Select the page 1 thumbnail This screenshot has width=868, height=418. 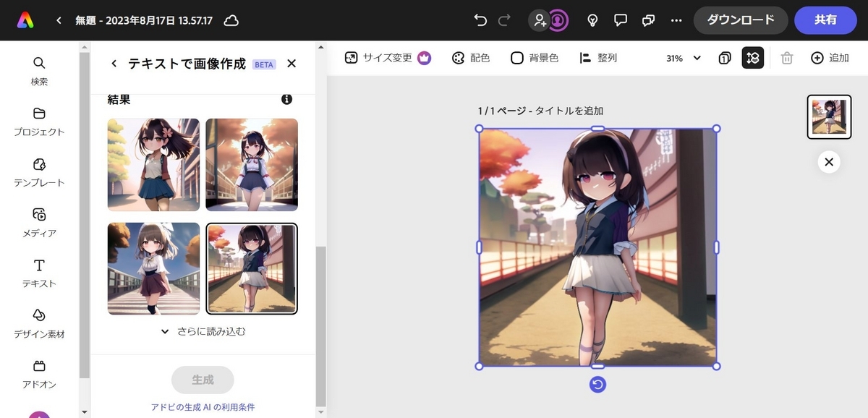click(829, 117)
